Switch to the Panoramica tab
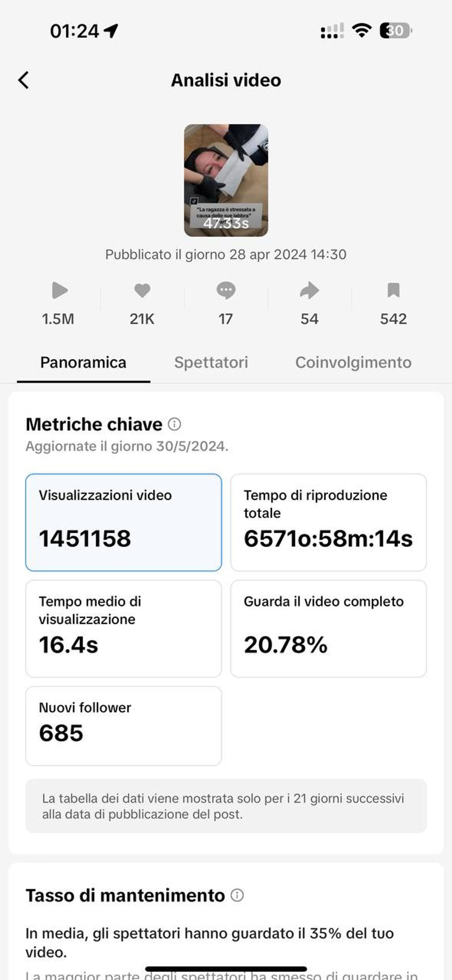This screenshot has height=980, width=452. click(x=83, y=363)
